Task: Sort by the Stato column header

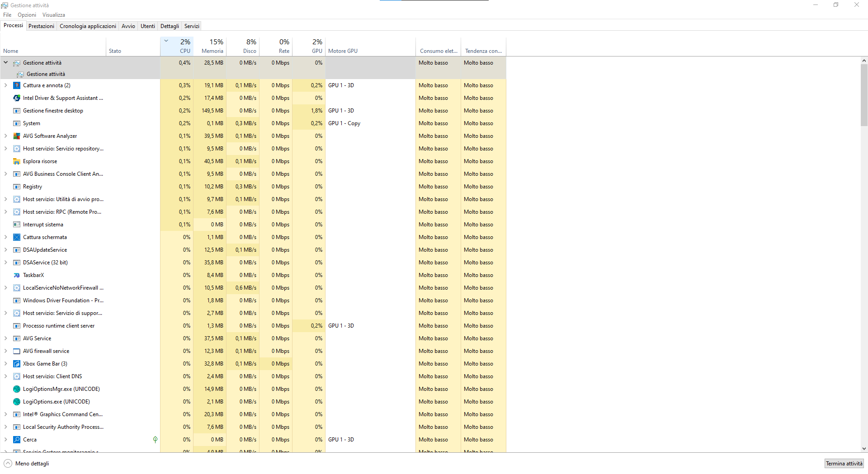Action: point(133,46)
